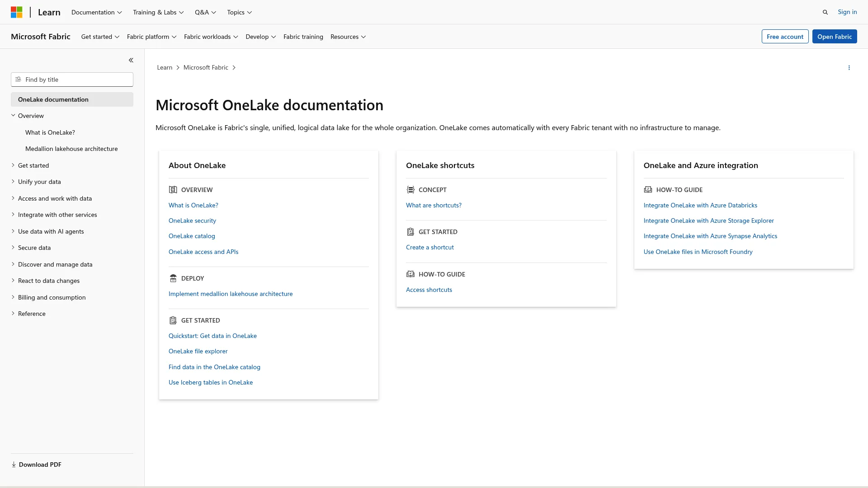868x488 pixels.
Task: Open the search magnifier icon
Action: tap(825, 12)
